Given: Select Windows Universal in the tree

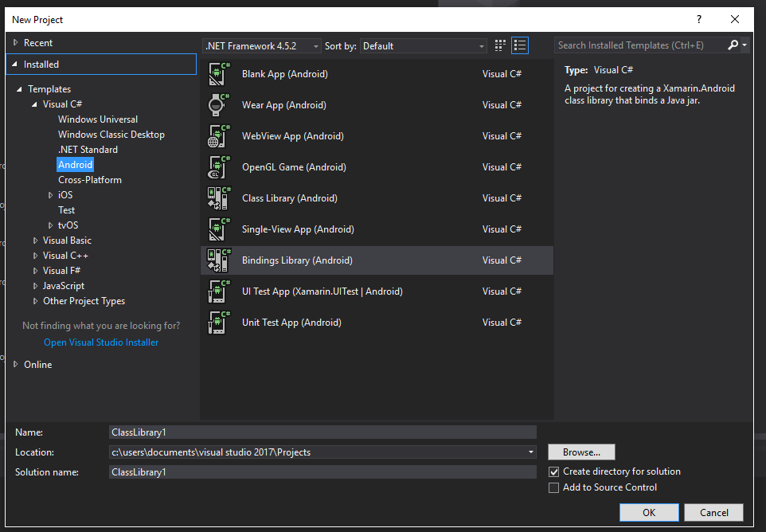Looking at the screenshot, I should pos(98,119).
